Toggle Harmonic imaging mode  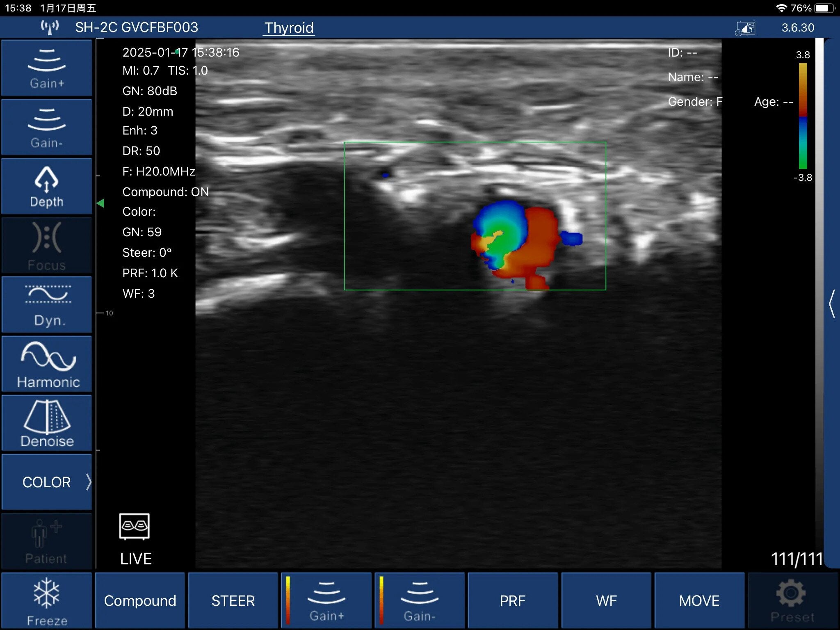coord(47,364)
